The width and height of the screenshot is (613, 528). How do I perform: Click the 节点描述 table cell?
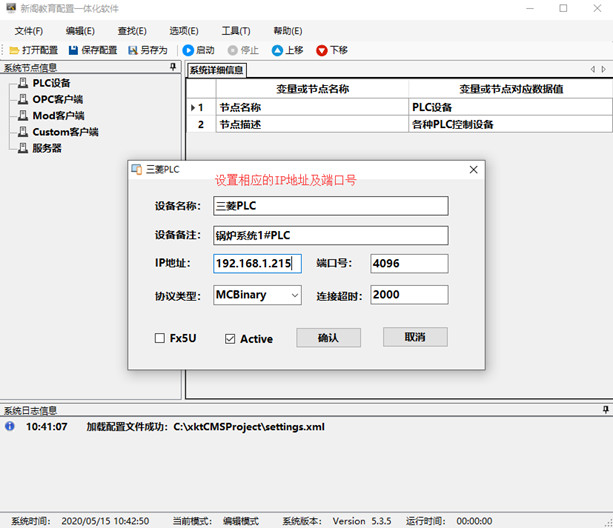click(x=312, y=124)
